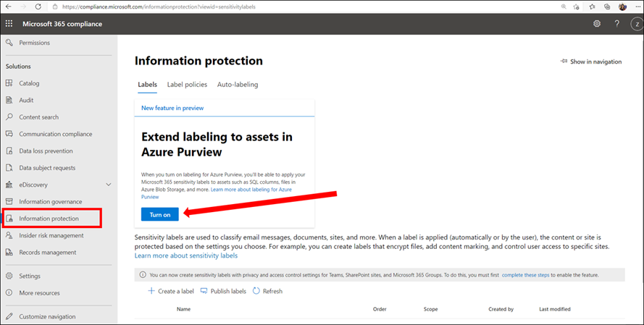Click the Catalog grid icon
Viewport: 644px width, 325px height.
[x=9, y=83]
